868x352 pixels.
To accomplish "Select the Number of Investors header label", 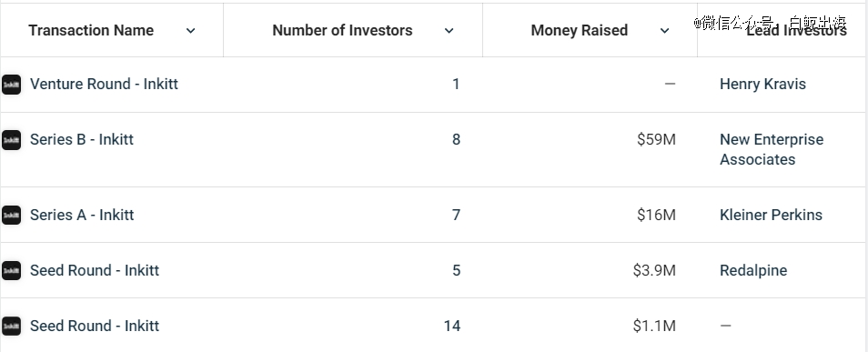I will point(342,30).
